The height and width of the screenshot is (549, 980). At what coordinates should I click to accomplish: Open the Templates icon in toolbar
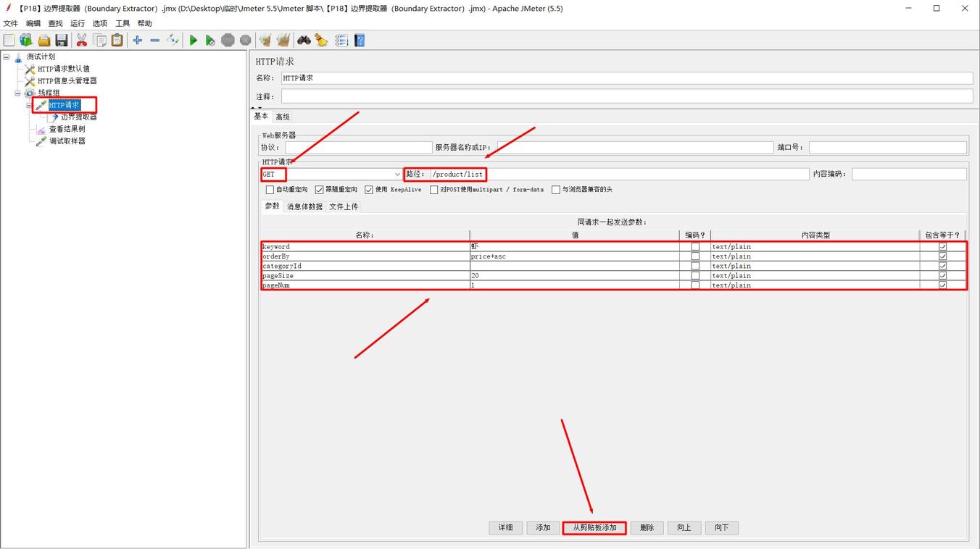pyautogui.click(x=26, y=41)
